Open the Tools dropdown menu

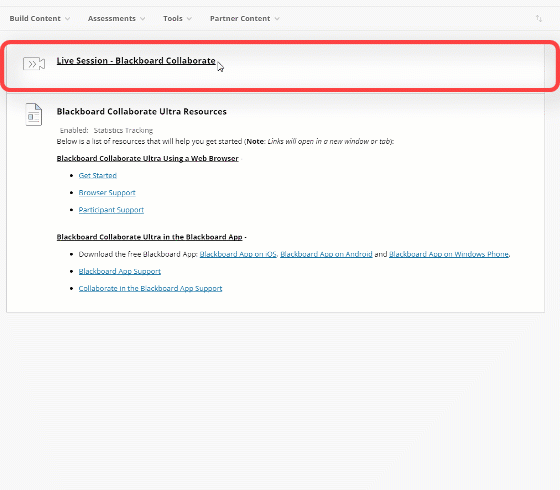tap(177, 19)
